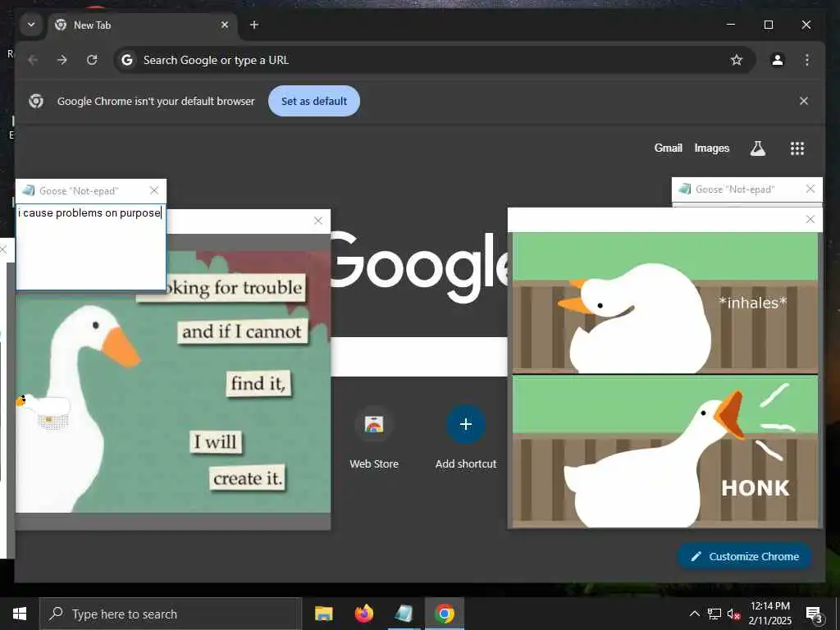Bookmark this tab with the star icon
This screenshot has height=630, width=840.
coord(737,60)
